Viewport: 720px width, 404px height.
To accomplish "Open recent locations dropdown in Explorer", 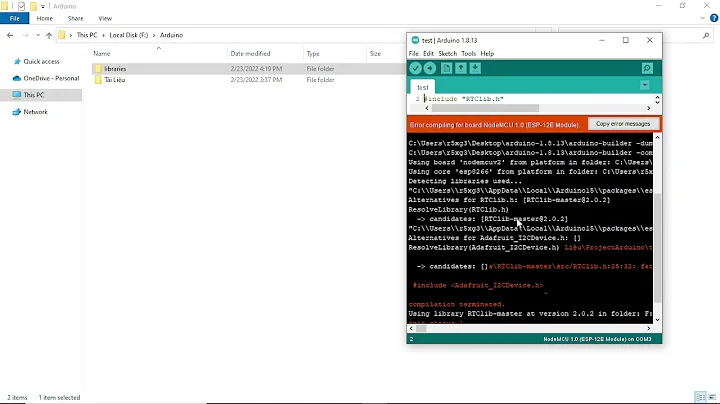I will (38, 35).
